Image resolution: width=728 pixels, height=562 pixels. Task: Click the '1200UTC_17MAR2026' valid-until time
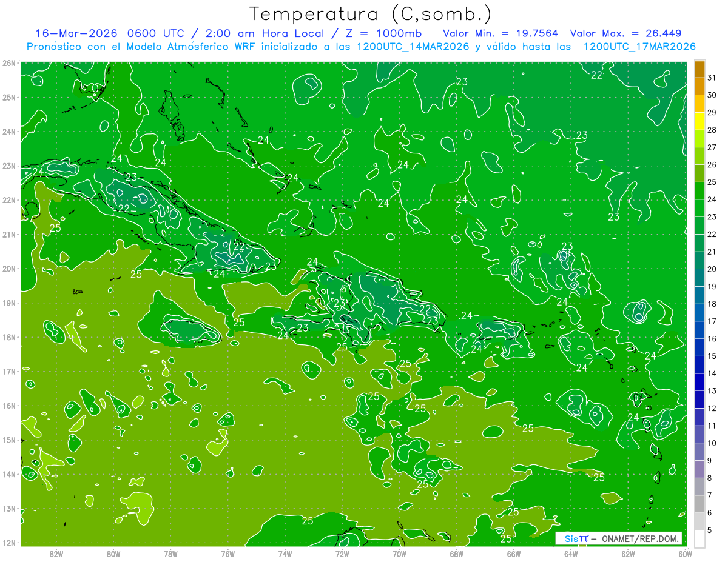(x=639, y=46)
